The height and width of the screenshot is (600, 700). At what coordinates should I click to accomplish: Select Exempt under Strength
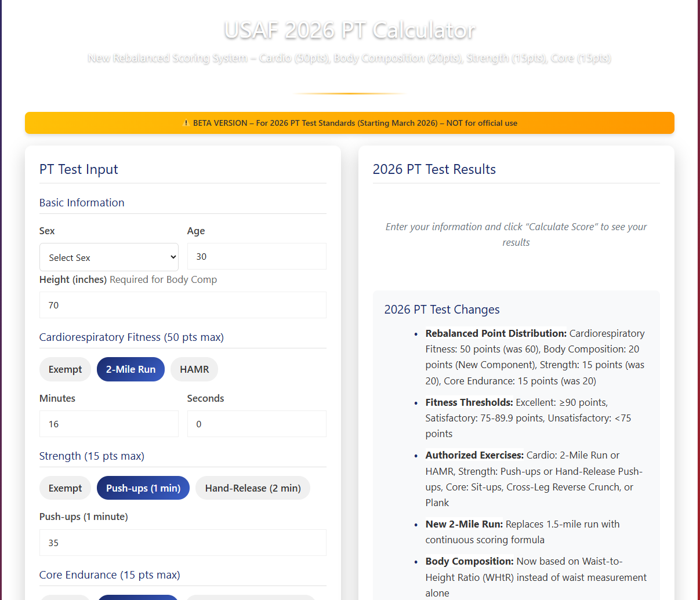pyautogui.click(x=65, y=488)
